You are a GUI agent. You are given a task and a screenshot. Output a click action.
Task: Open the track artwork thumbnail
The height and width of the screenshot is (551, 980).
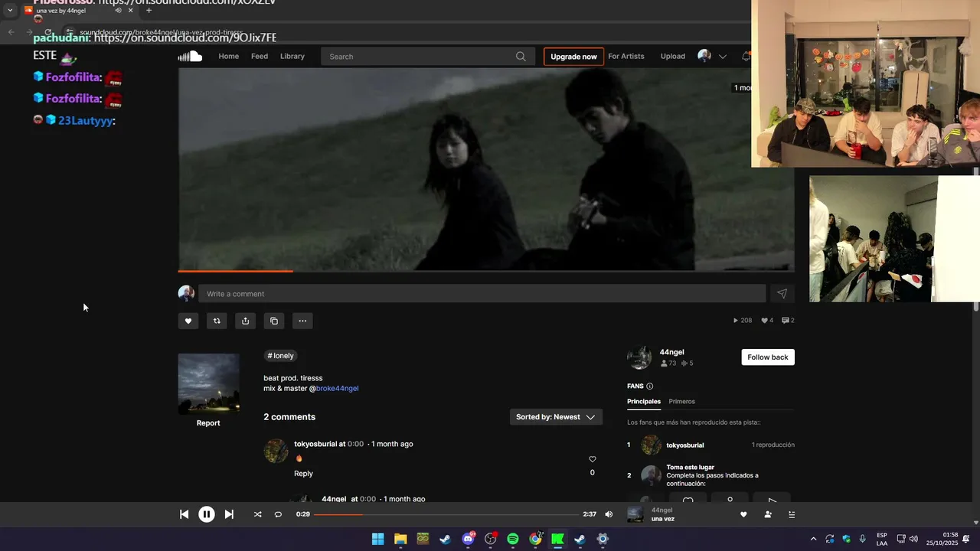click(x=209, y=383)
